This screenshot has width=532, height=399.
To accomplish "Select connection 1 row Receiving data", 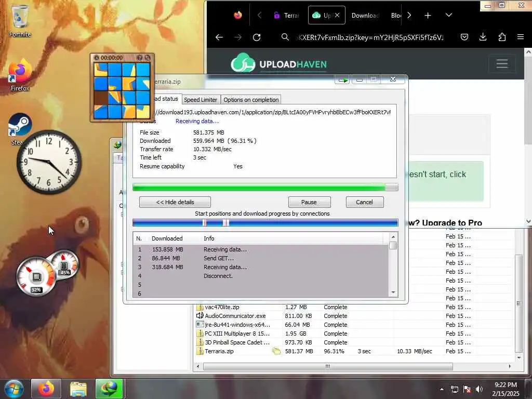I will 261,249.
